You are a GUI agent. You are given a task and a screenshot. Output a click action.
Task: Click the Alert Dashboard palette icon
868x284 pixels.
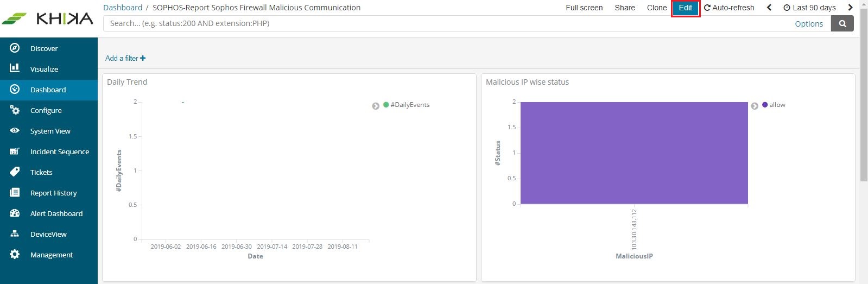15,213
